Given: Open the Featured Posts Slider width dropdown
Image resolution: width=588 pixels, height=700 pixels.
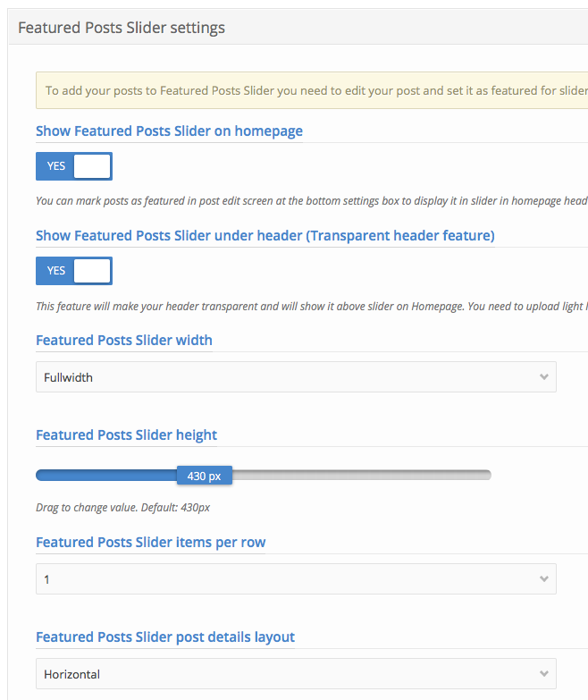Looking at the screenshot, I should click(295, 377).
